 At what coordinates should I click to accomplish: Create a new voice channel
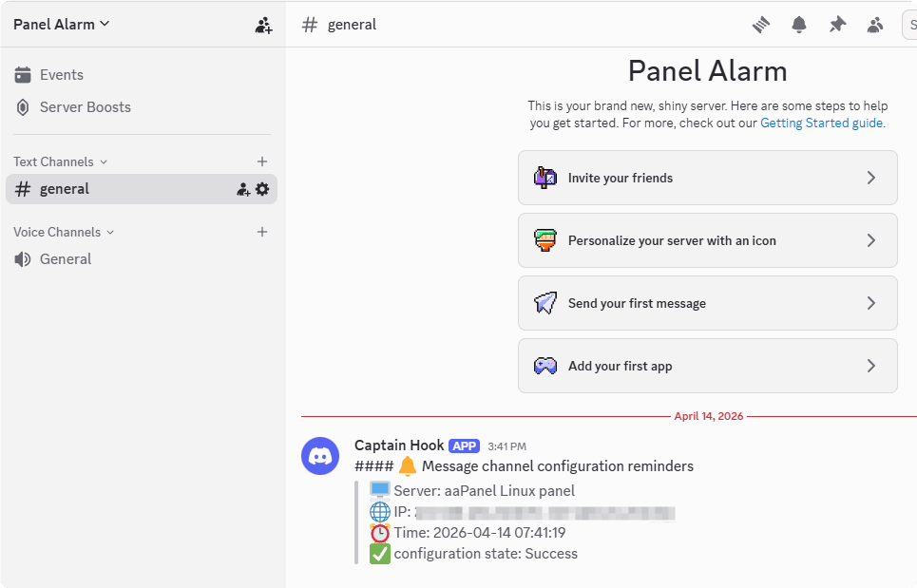tap(262, 232)
